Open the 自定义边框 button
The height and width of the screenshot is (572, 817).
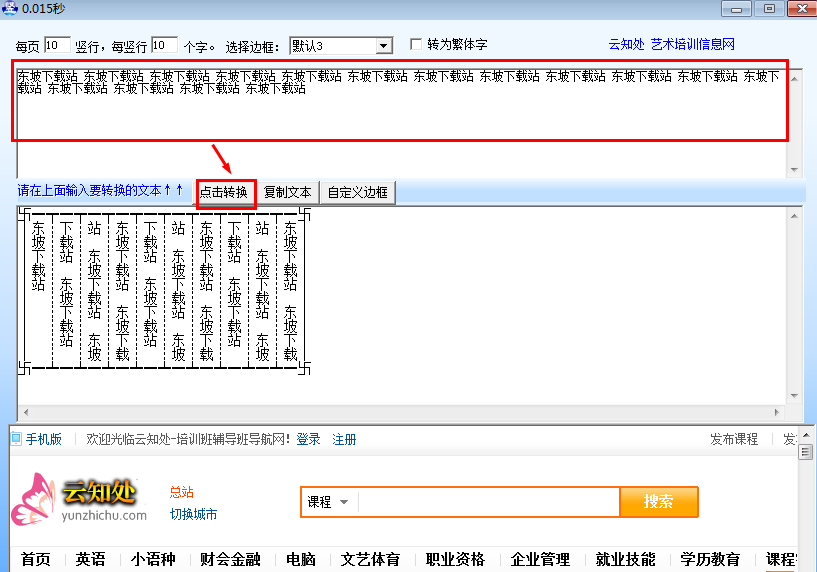(357, 192)
